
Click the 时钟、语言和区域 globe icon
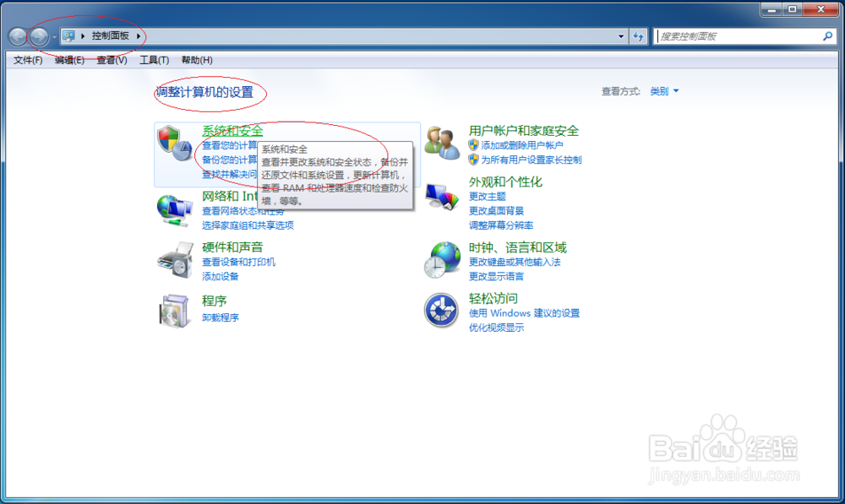441,261
